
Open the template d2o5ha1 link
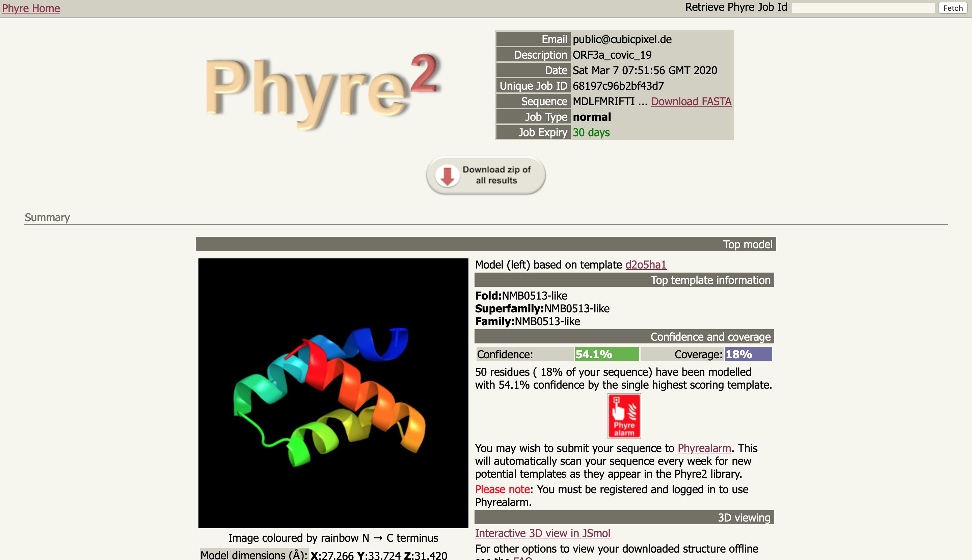click(645, 264)
